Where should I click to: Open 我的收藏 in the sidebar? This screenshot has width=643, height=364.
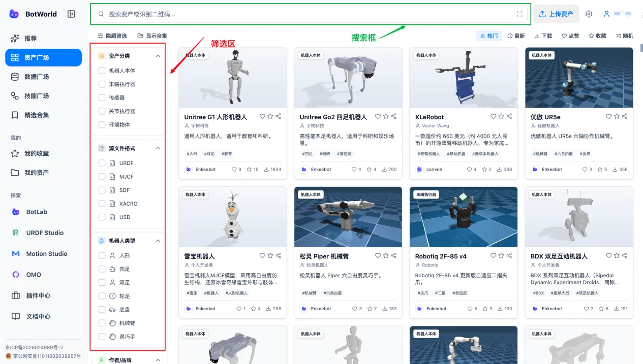[43, 153]
